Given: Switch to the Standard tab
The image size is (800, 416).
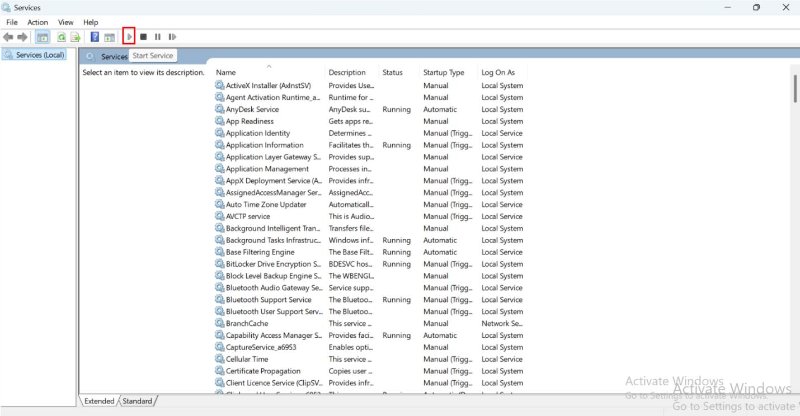Looking at the screenshot, I should [x=137, y=401].
